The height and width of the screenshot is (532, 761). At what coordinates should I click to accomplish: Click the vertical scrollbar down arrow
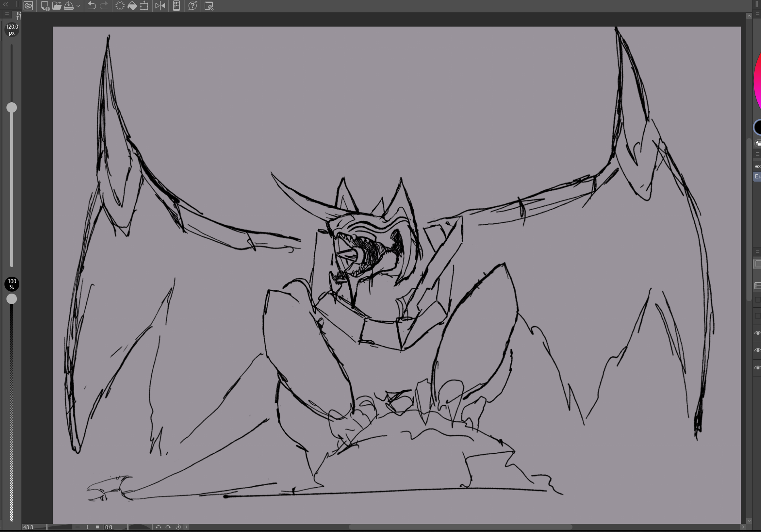tap(749, 521)
